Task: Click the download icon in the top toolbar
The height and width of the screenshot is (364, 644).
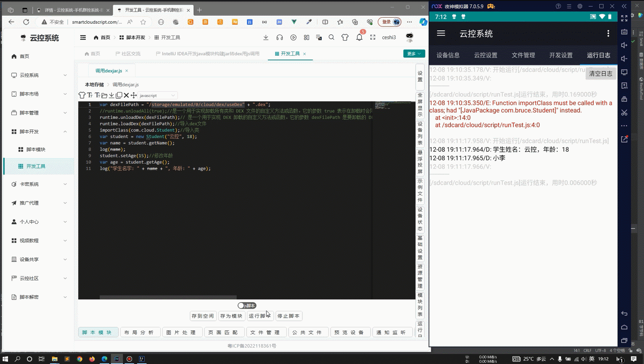Action: click(x=266, y=37)
